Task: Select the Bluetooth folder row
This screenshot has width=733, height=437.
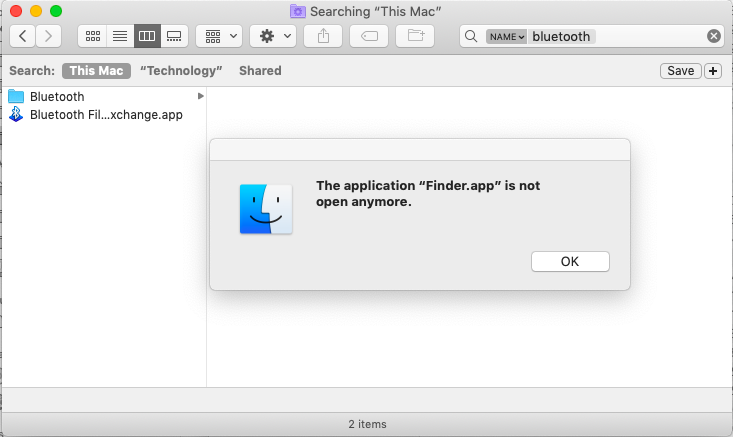Action: coord(106,96)
